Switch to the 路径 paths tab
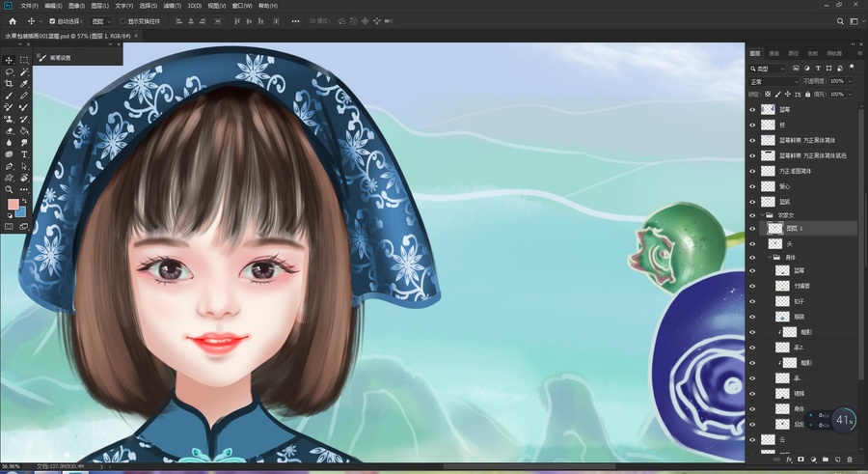This screenshot has width=868, height=474. tap(794, 53)
